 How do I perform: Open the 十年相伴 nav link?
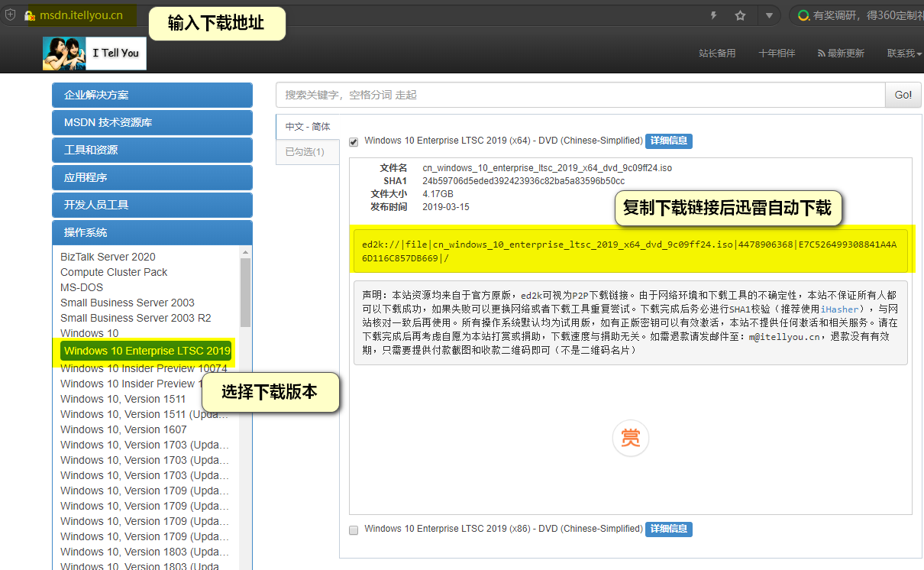(777, 53)
